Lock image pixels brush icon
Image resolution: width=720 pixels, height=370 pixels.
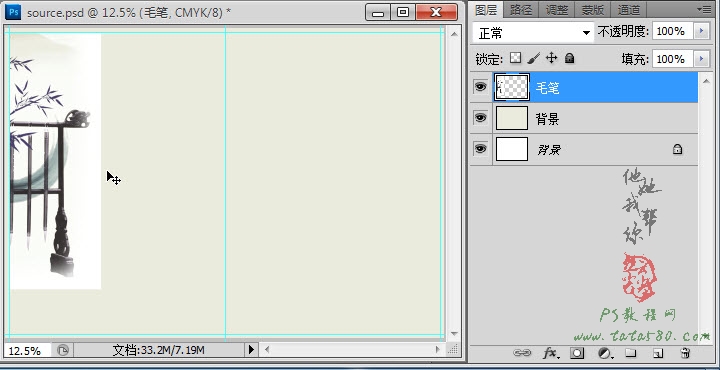click(533, 58)
